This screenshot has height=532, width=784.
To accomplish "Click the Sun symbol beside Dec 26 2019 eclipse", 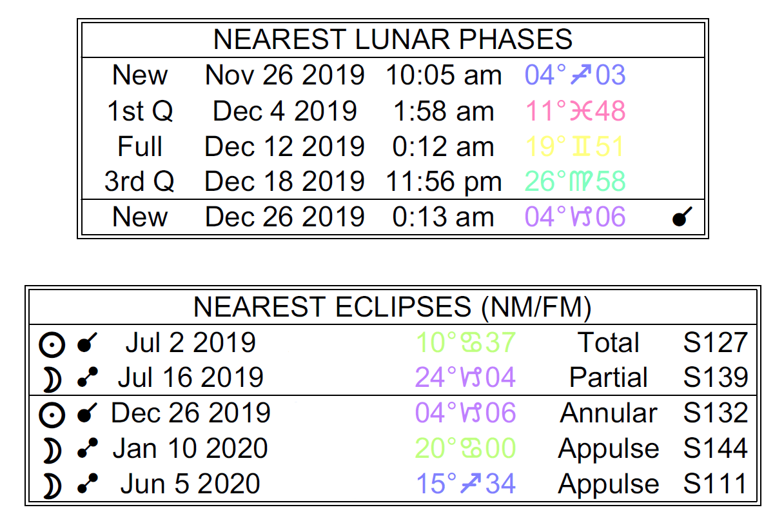I will (52, 415).
